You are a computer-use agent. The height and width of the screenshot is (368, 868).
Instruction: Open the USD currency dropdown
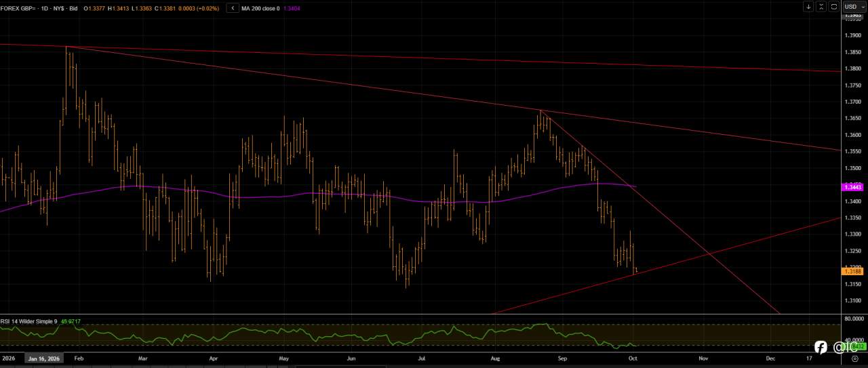pos(854,6)
